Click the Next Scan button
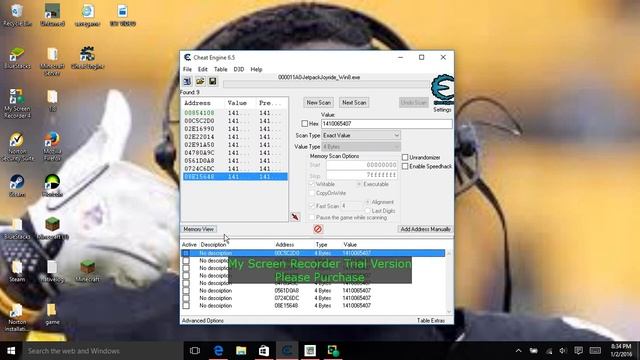 tap(354, 102)
